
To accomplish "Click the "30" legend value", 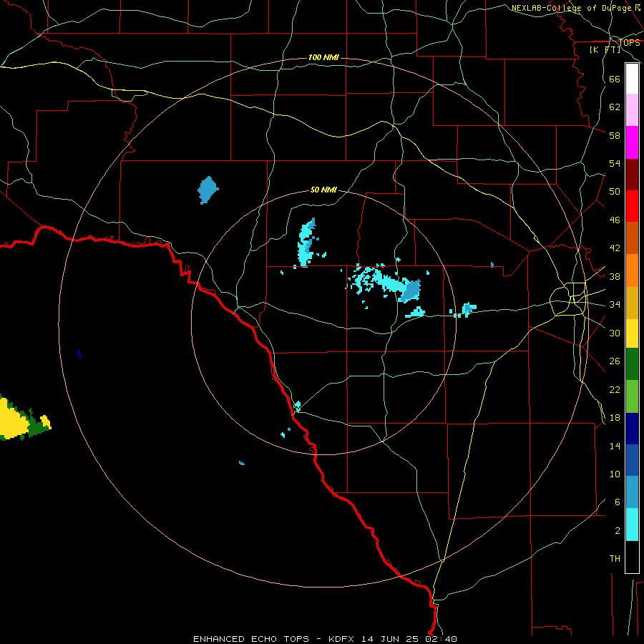I will (x=615, y=333).
